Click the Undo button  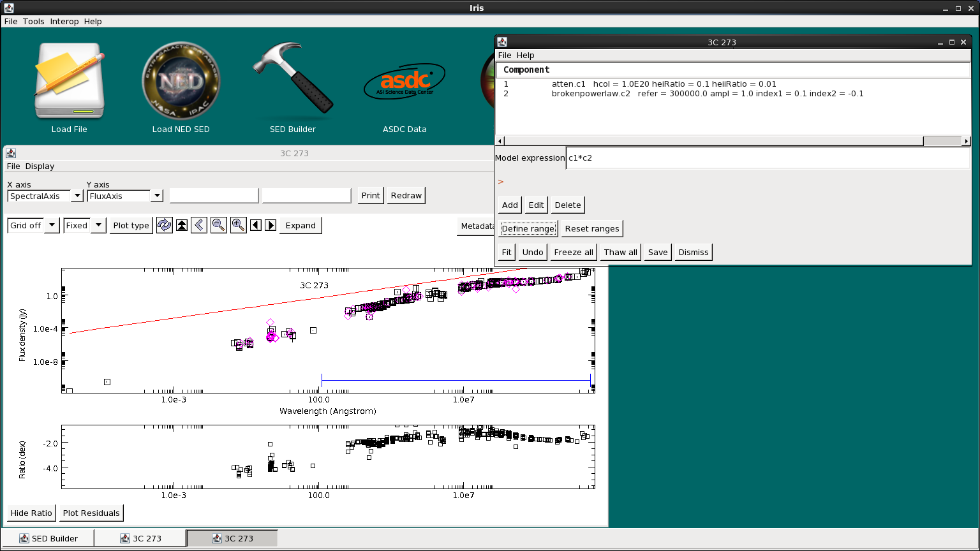[x=533, y=252]
